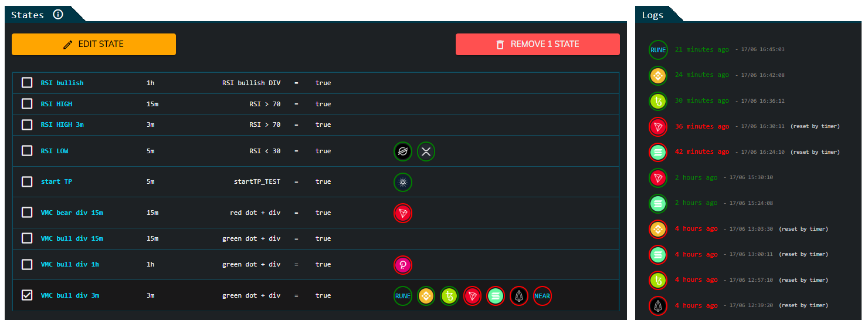Click the TRON icon in VMC bear div 15m row
The image size is (868, 320).
pyautogui.click(x=403, y=213)
